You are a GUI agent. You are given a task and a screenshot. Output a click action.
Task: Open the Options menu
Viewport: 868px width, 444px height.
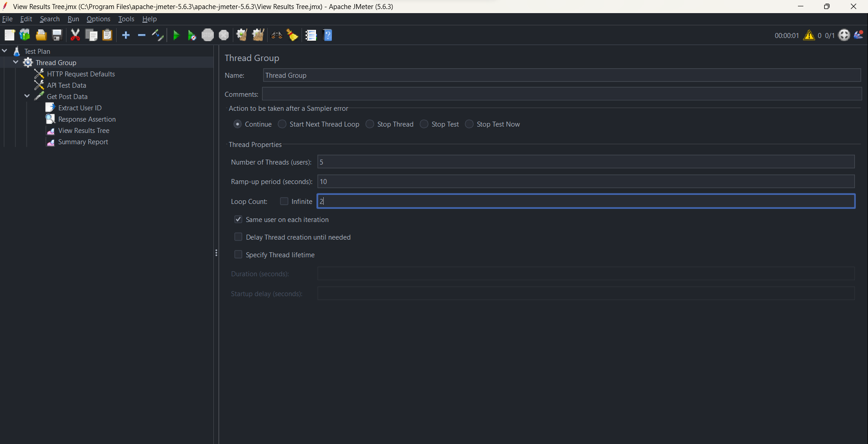98,19
